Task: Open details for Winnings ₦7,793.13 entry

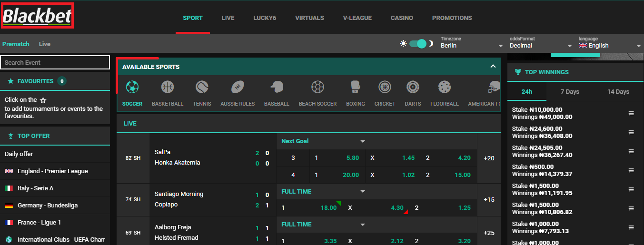Action: [631, 227]
